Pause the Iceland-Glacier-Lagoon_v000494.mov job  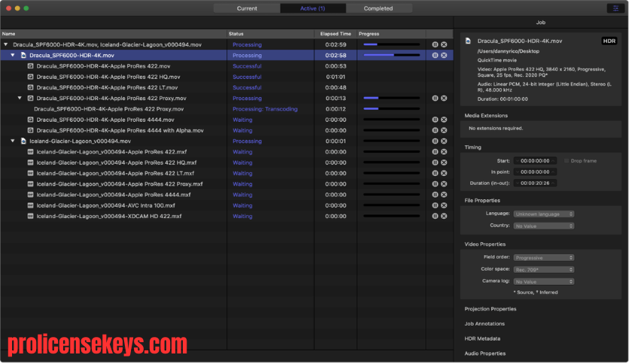pyautogui.click(x=435, y=141)
